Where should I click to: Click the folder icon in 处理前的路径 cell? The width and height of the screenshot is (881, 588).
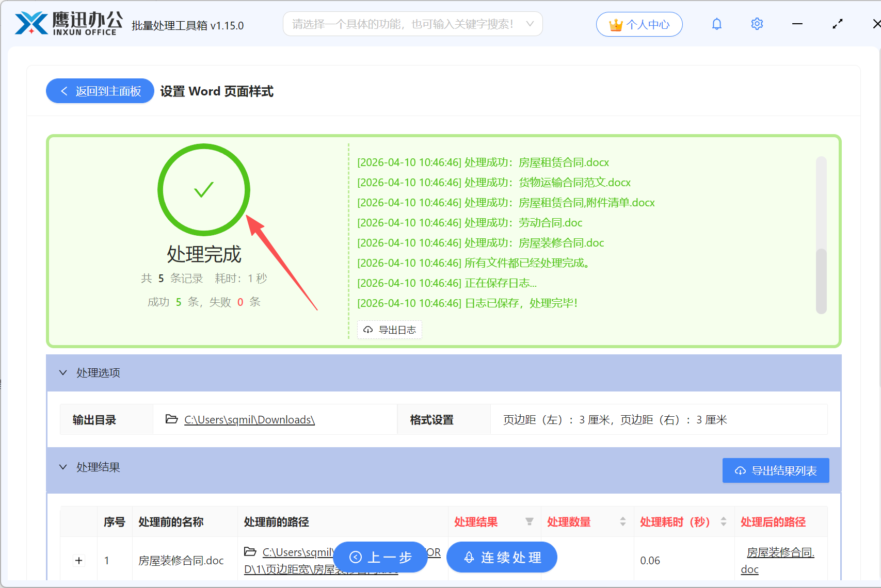250,551
